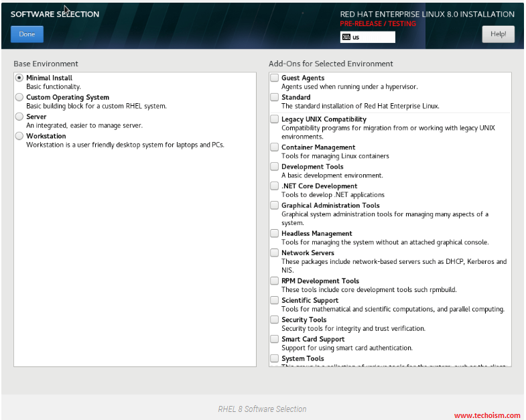526x420 pixels.
Task: Click 'Security tools for integrity and trust verification.'
Action: [353, 329]
